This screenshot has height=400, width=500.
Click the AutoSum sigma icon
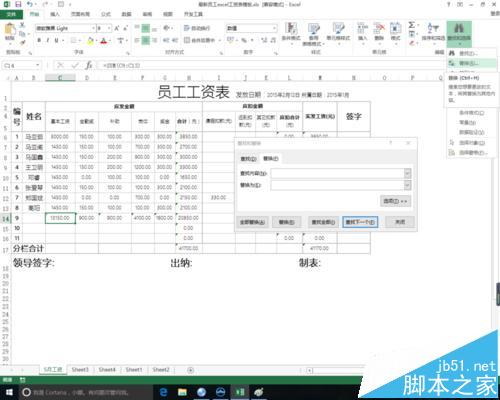[x=412, y=25]
